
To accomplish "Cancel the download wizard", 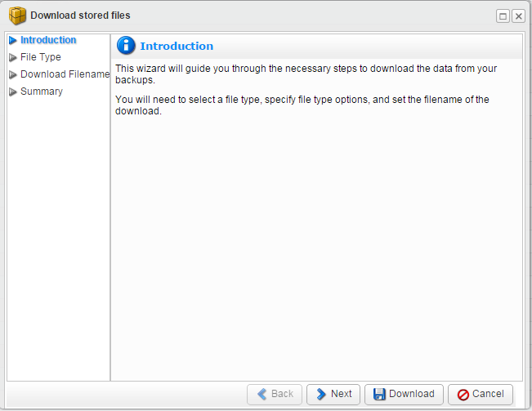I will coord(480,395).
